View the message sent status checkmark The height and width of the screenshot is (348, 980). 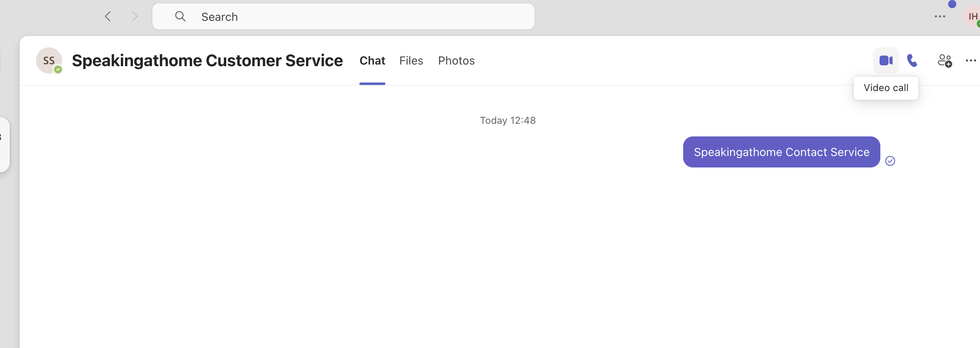(x=890, y=161)
